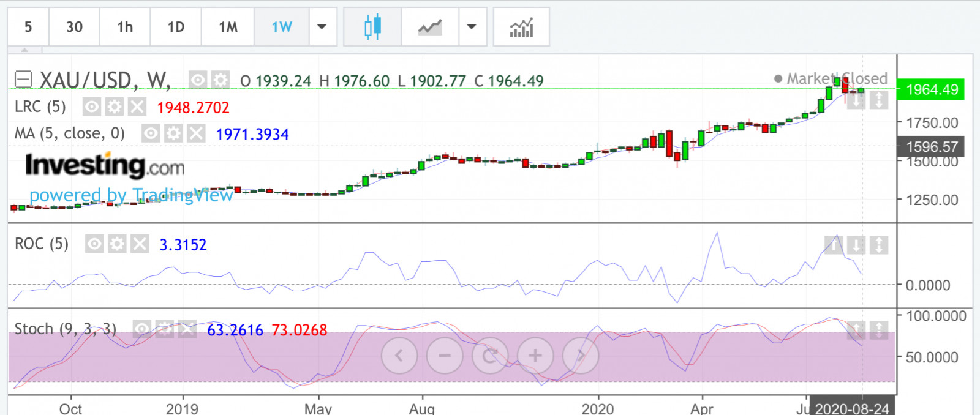The height and width of the screenshot is (415, 980).
Task: Toggle Stoch (9, 3, 3) eye visibility
Action: click(x=142, y=329)
